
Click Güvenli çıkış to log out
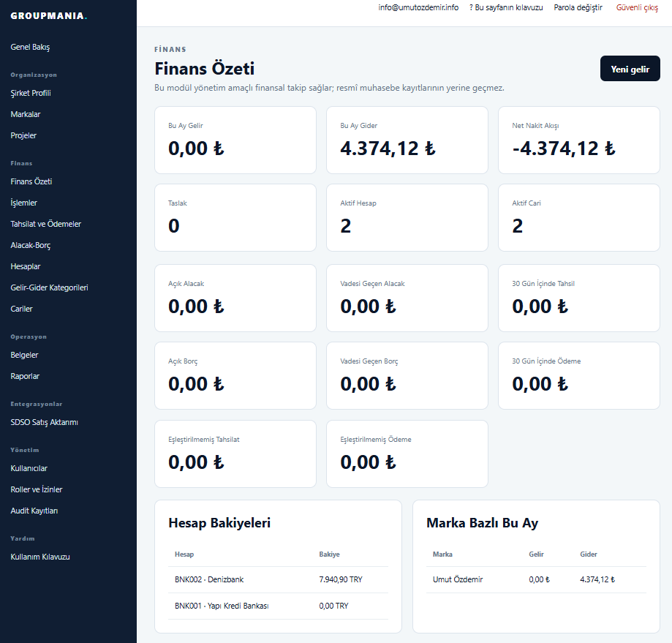(637, 8)
